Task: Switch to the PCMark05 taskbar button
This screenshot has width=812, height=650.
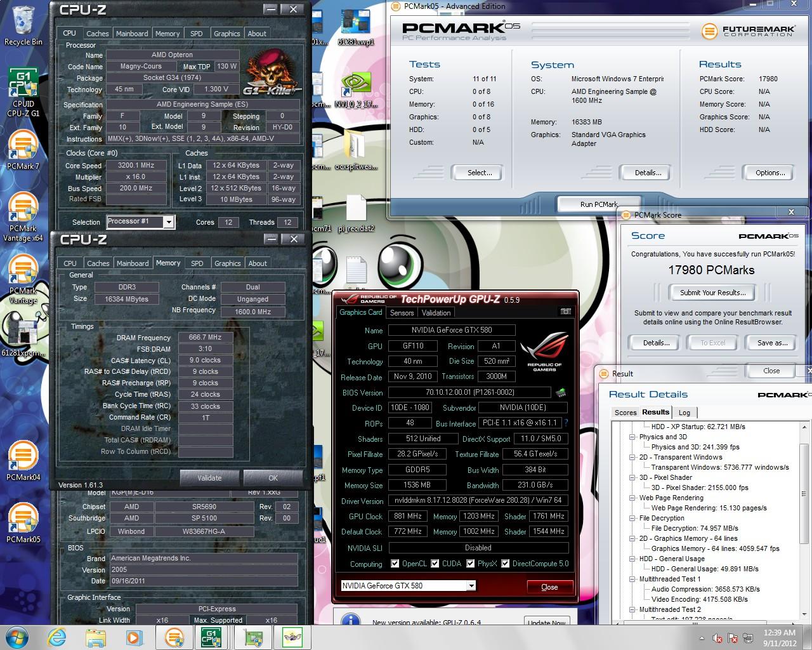Action: [x=174, y=637]
